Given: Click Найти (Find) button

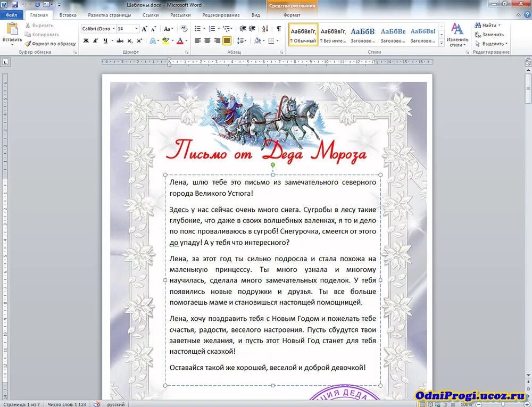Looking at the screenshot, I should point(487,26).
